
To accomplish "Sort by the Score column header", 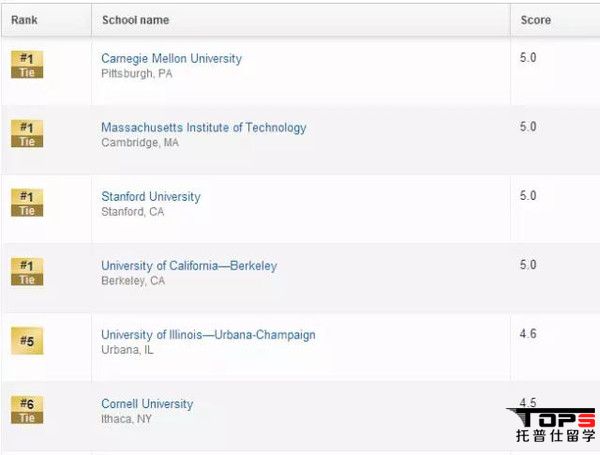I will tap(536, 20).
